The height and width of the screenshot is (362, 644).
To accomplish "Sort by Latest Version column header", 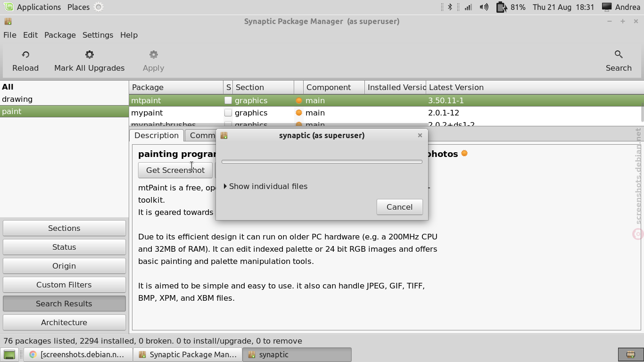I will [x=535, y=87].
